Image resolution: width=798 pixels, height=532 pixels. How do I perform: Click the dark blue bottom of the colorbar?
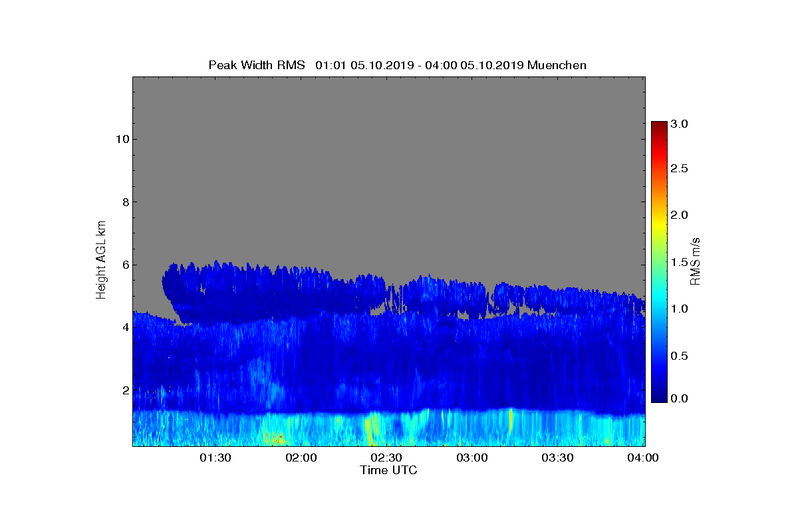point(659,396)
